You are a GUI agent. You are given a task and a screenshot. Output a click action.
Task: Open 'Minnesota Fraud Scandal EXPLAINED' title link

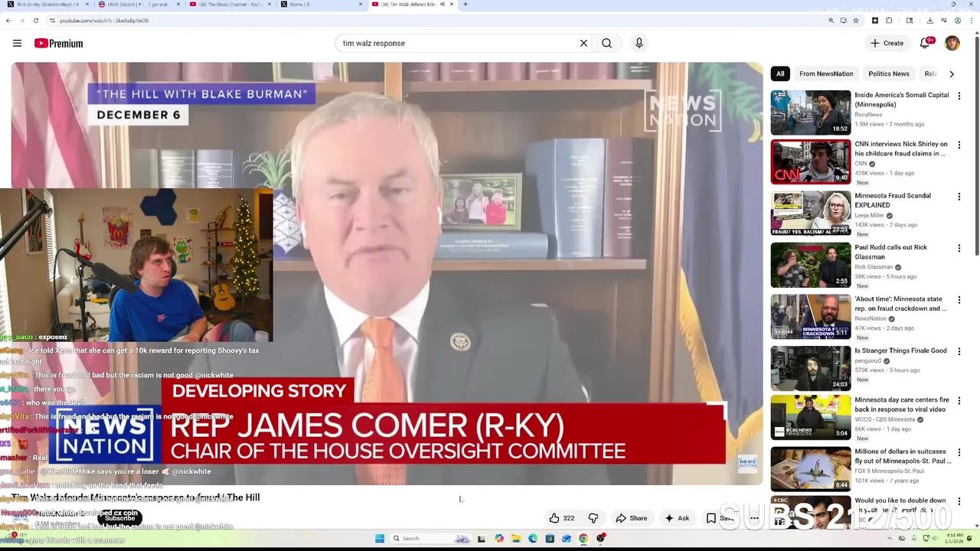coord(893,201)
